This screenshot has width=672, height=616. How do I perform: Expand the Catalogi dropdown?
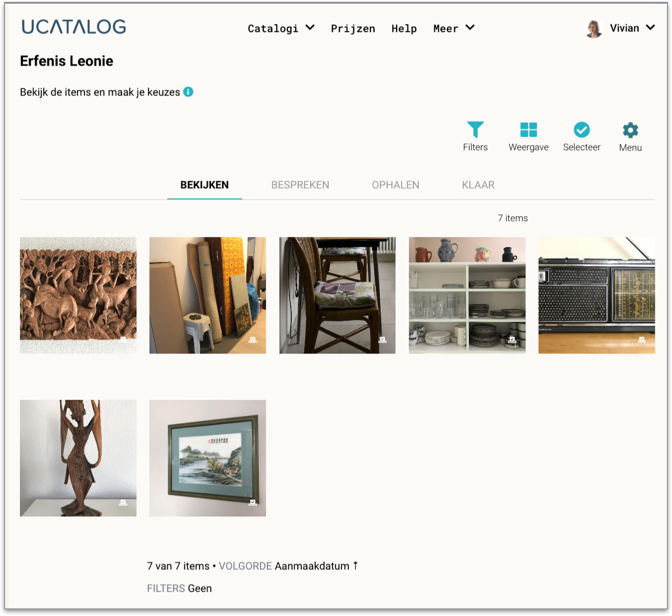[x=281, y=29]
